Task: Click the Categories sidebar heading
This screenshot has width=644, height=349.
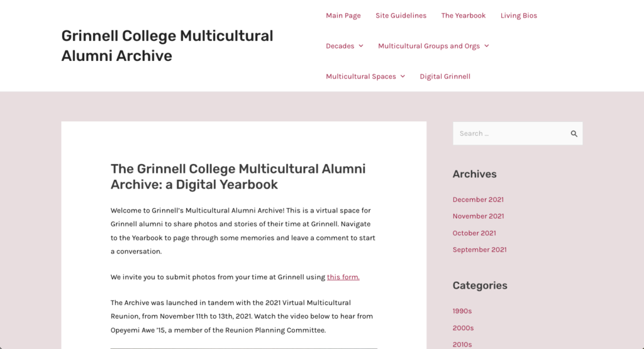Action: point(480,285)
